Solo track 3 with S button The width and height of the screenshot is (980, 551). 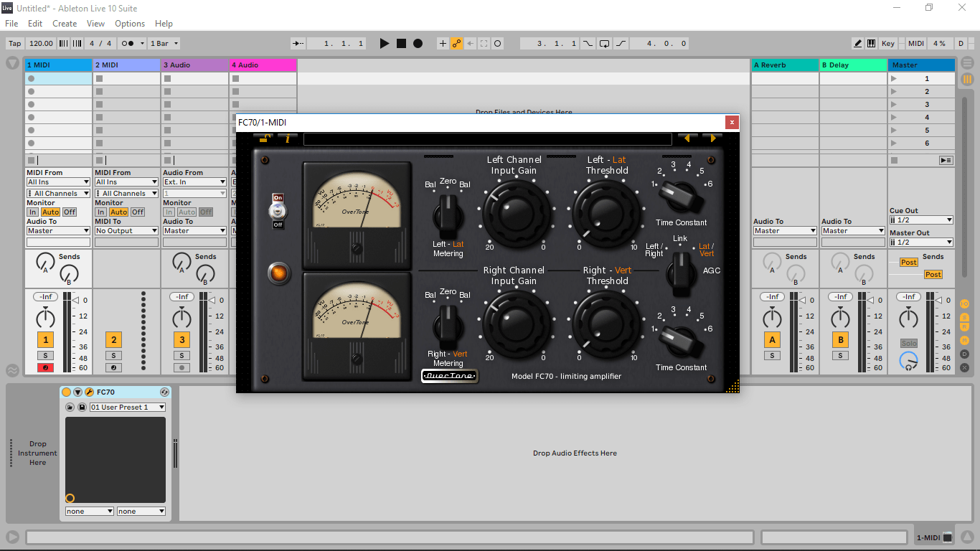(182, 356)
